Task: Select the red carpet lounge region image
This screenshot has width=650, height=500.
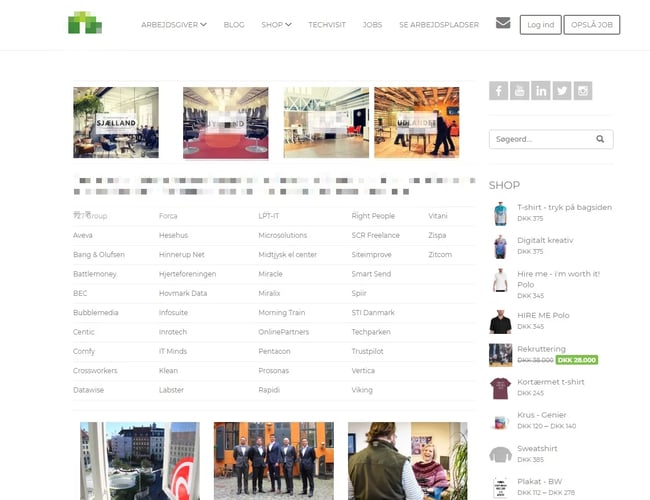Action: coord(226,123)
